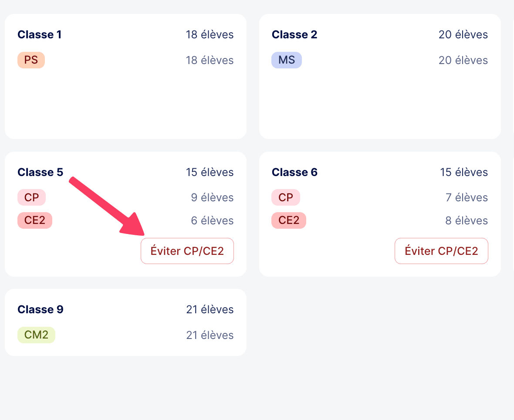The height and width of the screenshot is (420, 514).
Task: Click the Classe 6 heading
Action: pyautogui.click(x=294, y=172)
